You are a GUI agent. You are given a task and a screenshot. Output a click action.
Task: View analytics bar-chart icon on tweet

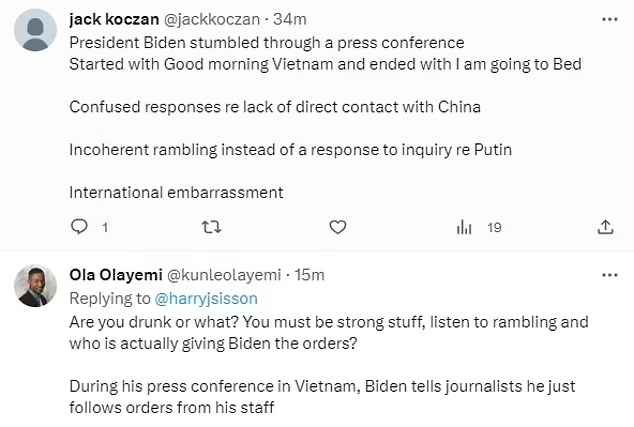coord(464,228)
